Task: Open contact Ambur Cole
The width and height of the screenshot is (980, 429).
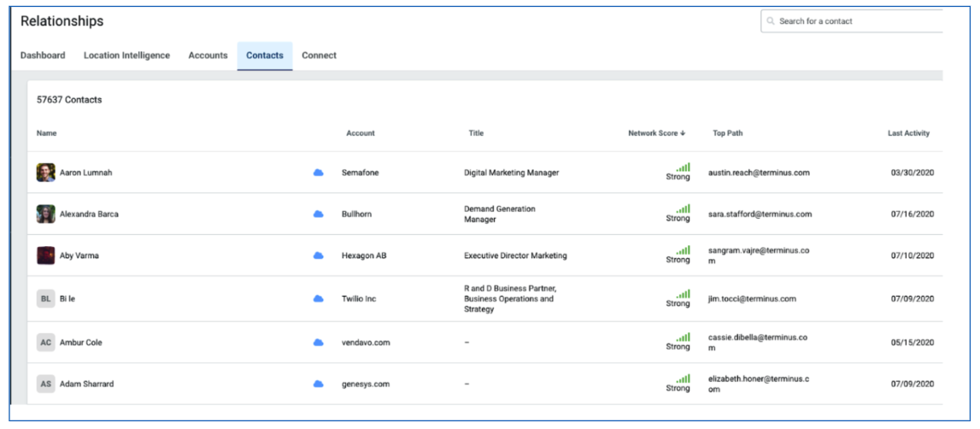Action: 80,343
